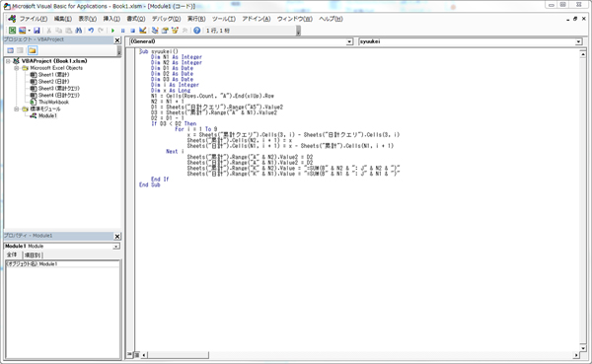This screenshot has height=364, width=592.
Task: Click the Insert UserForm toolbar icon
Action: [x=23, y=31]
